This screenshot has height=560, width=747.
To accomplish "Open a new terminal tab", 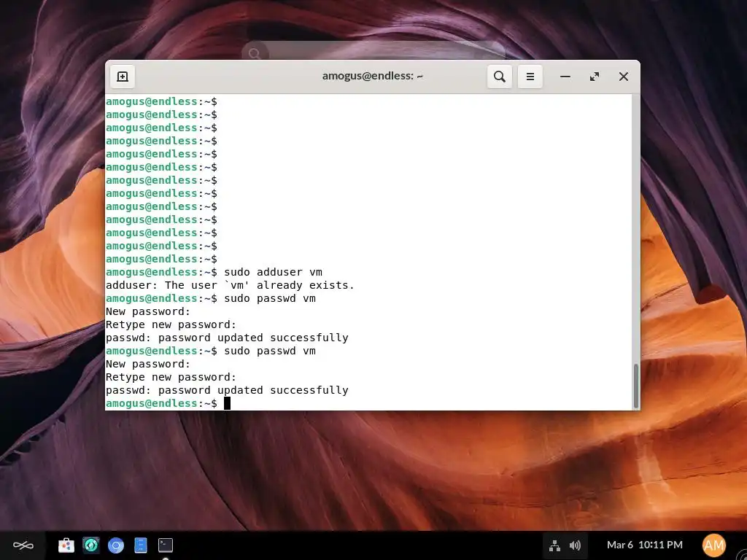I will [x=123, y=77].
